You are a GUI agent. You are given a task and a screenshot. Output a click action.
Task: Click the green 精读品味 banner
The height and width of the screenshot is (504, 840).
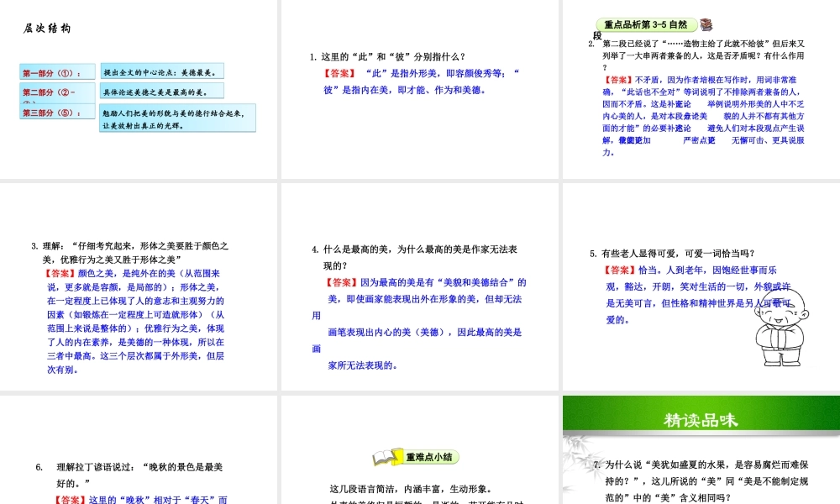[701, 419]
